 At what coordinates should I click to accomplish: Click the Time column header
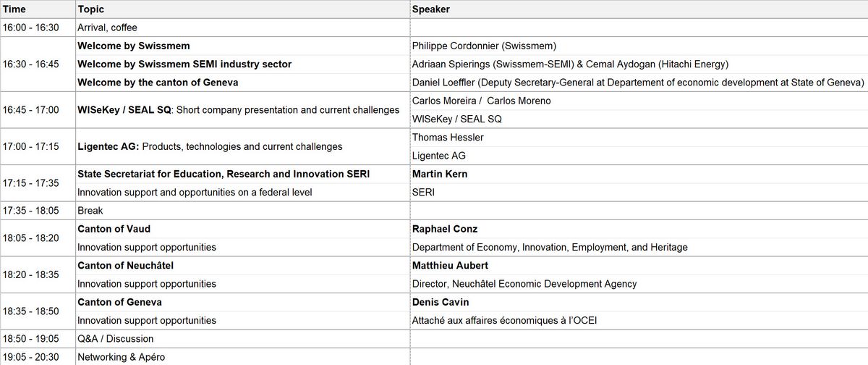pos(14,9)
